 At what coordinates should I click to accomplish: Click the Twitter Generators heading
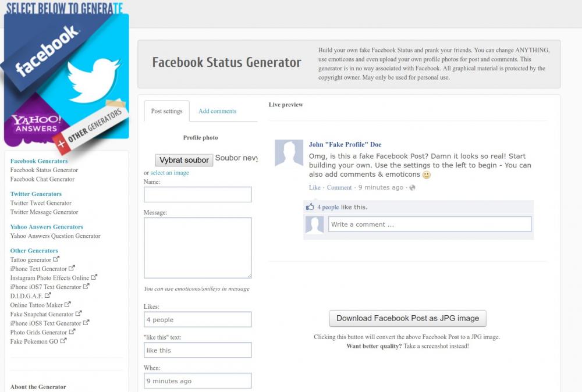coord(36,194)
